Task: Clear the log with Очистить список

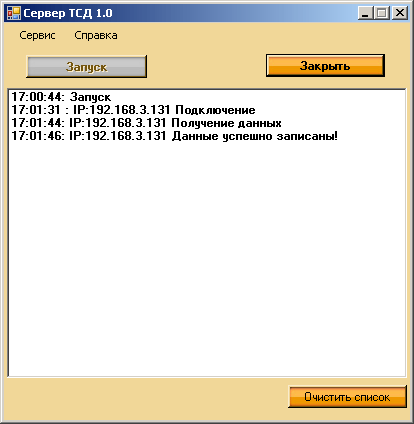Action: click(347, 397)
